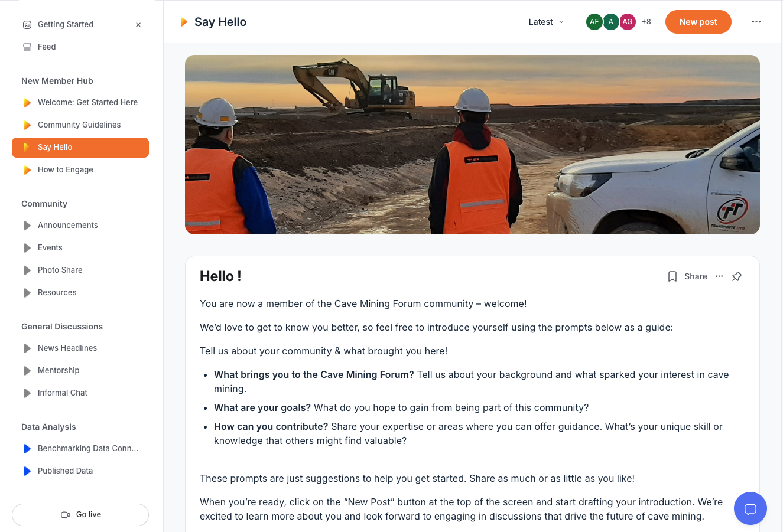The height and width of the screenshot is (532, 783).
Task: Open the Announcements space
Action: point(80,226)
